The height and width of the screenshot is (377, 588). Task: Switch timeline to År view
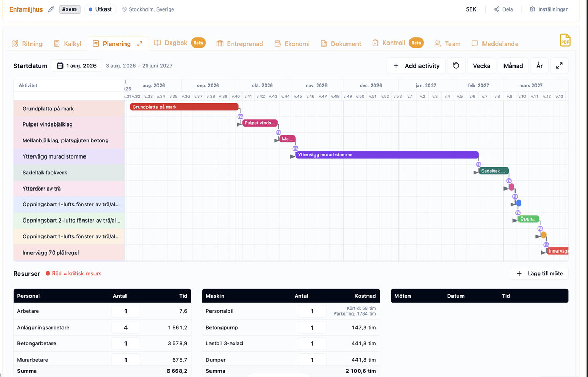point(539,66)
